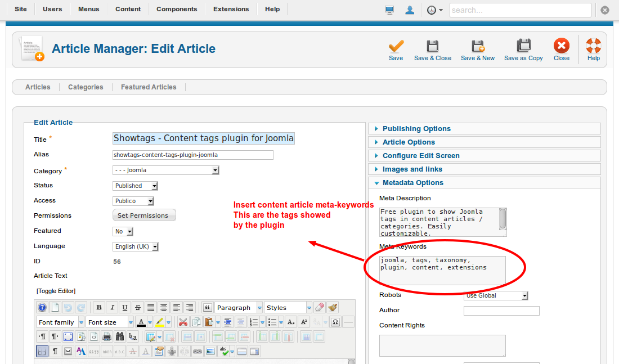Switch to the Featured Articles tab
Image resolution: width=619 pixels, height=364 pixels.
click(x=149, y=87)
